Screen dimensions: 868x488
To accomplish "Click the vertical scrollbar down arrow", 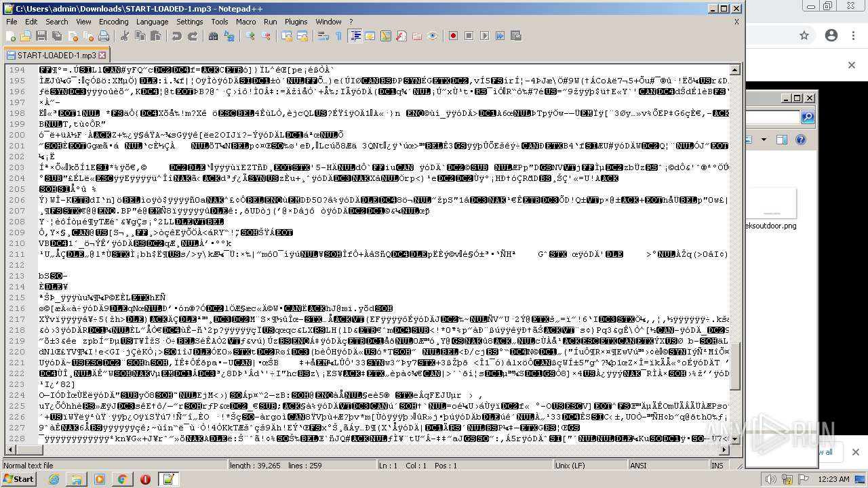I will tap(735, 439).
